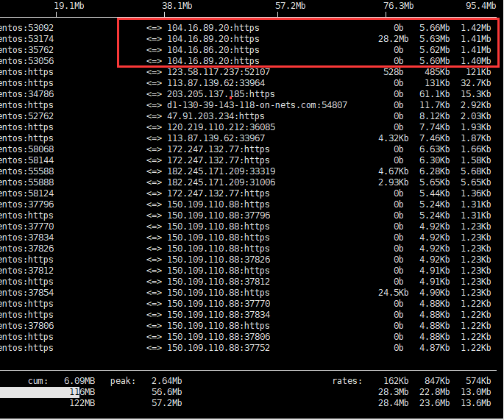Image resolution: width=504 pixels, height=420 pixels.
Task: Select remote host 203.205.137.185:https
Action: (x=221, y=94)
